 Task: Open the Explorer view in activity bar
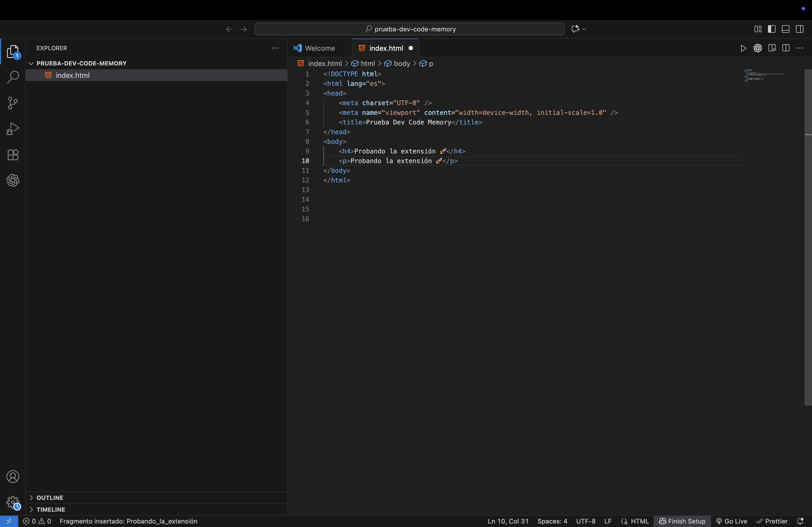tap(13, 52)
